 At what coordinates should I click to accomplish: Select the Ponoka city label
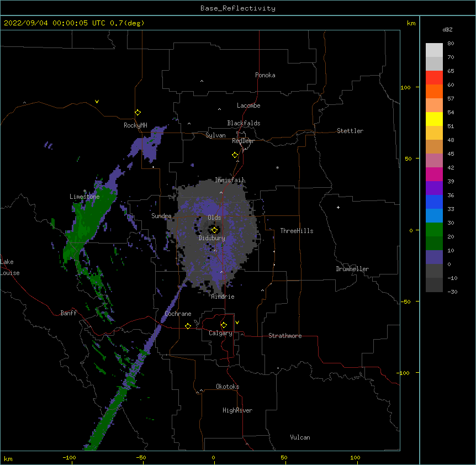pos(265,75)
